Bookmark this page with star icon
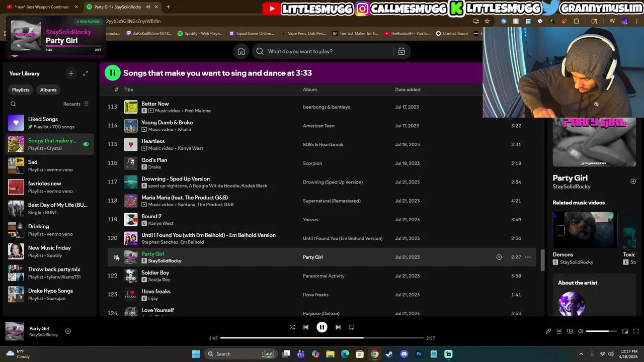Screen dimensions: 644x362 487,21
